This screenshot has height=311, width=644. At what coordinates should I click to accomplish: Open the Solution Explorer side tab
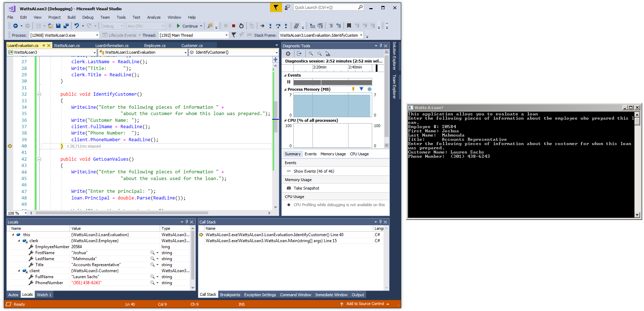(394, 56)
